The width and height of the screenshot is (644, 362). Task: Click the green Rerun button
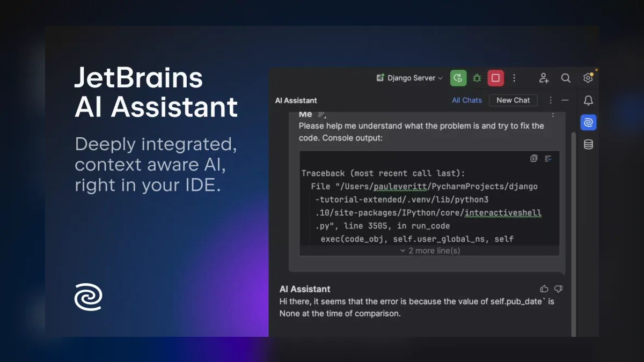(458, 78)
